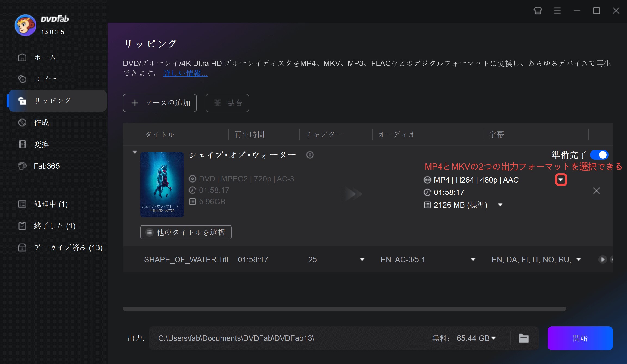This screenshot has width=627, height=364.
Task: Open 詳しい情報 link
Action: click(x=185, y=73)
